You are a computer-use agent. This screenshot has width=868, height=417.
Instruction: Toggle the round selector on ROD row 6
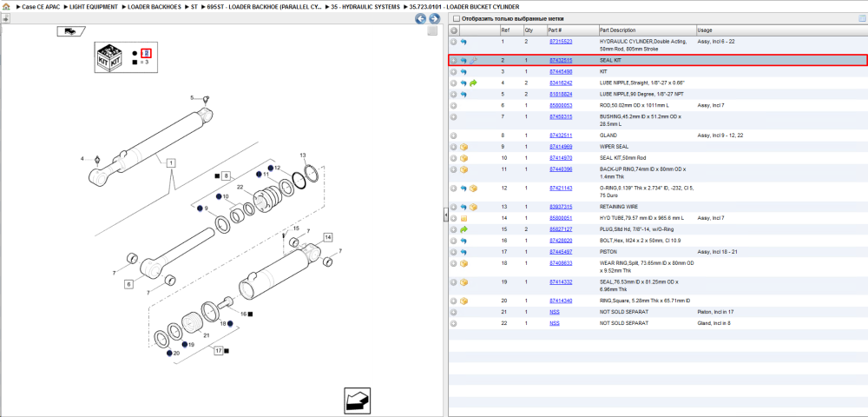point(453,105)
